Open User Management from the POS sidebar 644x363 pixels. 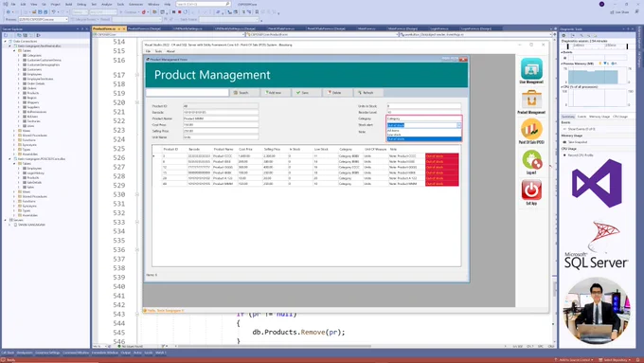(x=531, y=68)
